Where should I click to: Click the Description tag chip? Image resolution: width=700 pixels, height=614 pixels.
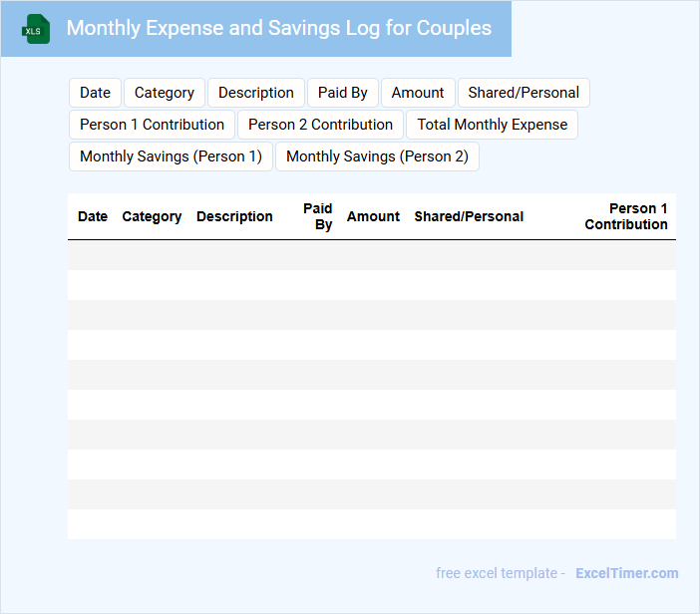pos(256,93)
